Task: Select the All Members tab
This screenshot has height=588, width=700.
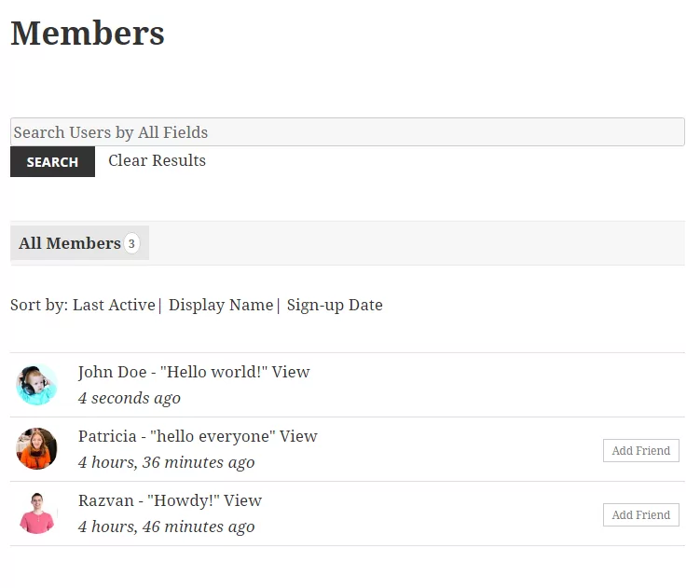Action: [x=79, y=243]
